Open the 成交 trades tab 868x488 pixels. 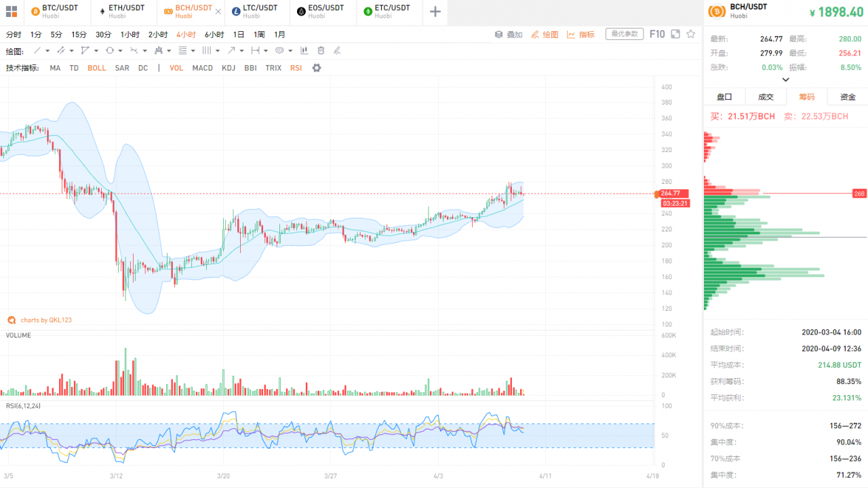click(766, 97)
